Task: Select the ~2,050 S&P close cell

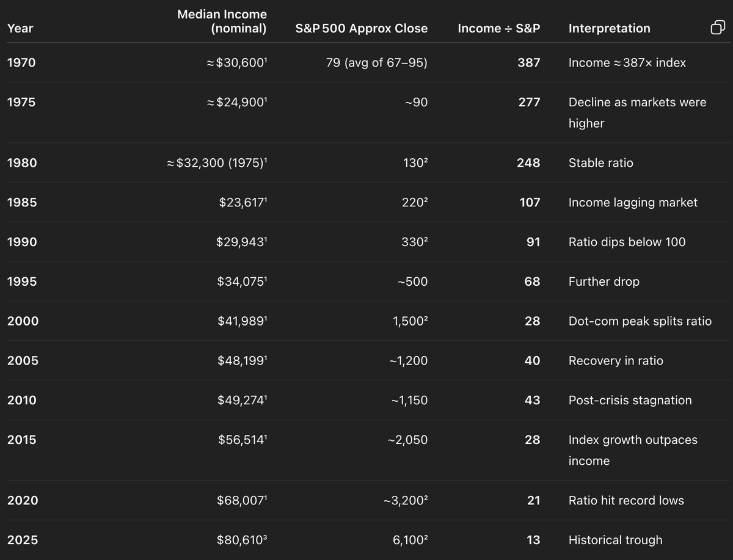Action: tap(407, 440)
